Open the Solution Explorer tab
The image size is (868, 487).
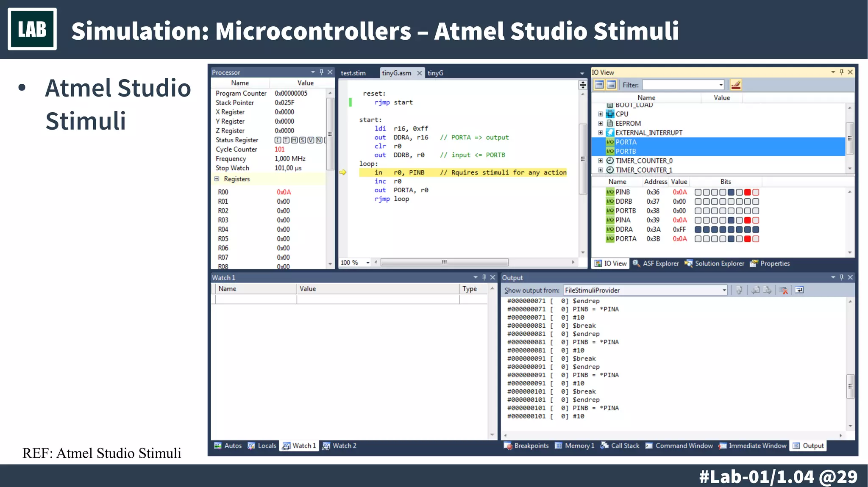[x=714, y=263]
